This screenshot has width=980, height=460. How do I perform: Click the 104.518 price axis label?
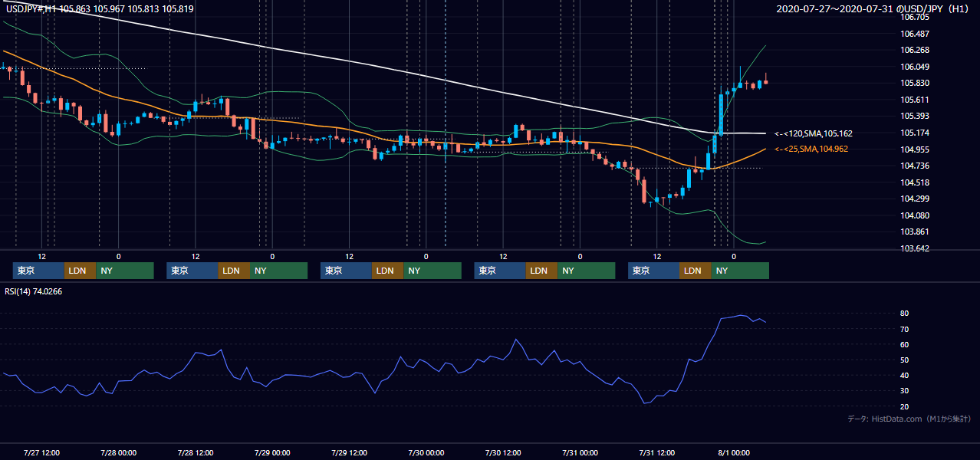coord(915,182)
